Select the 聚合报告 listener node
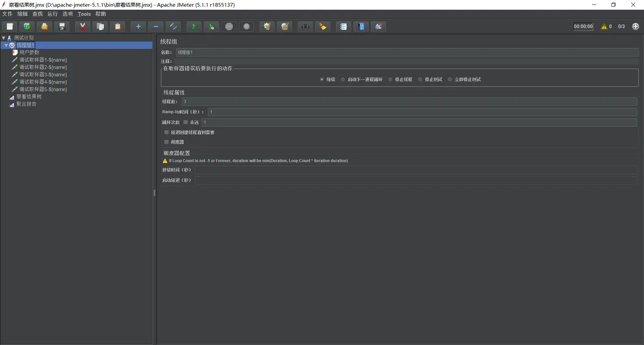This screenshot has width=644, height=345. pyautogui.click(x=26, y=104)
